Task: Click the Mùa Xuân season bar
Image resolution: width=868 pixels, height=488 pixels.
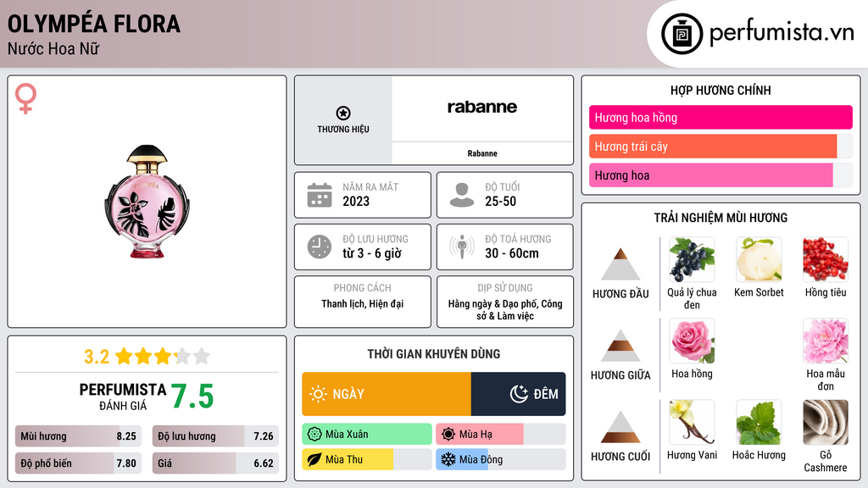Action: [367, 435]
